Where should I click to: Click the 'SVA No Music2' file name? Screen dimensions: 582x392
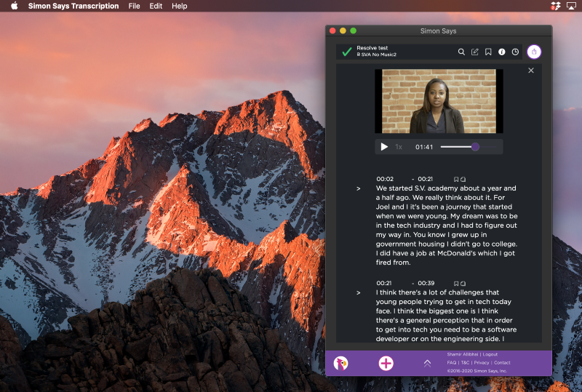378,55
